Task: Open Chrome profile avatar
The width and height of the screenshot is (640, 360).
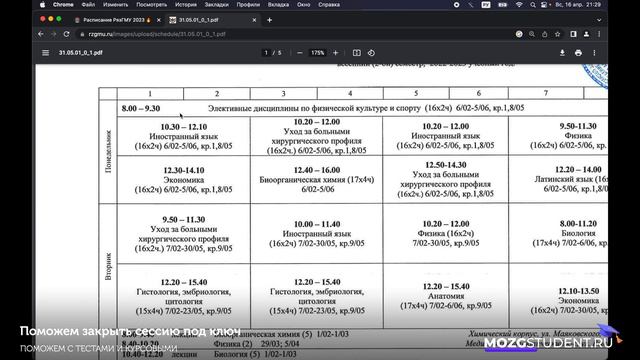Action: pyautogui.click(x=586, y=34)
